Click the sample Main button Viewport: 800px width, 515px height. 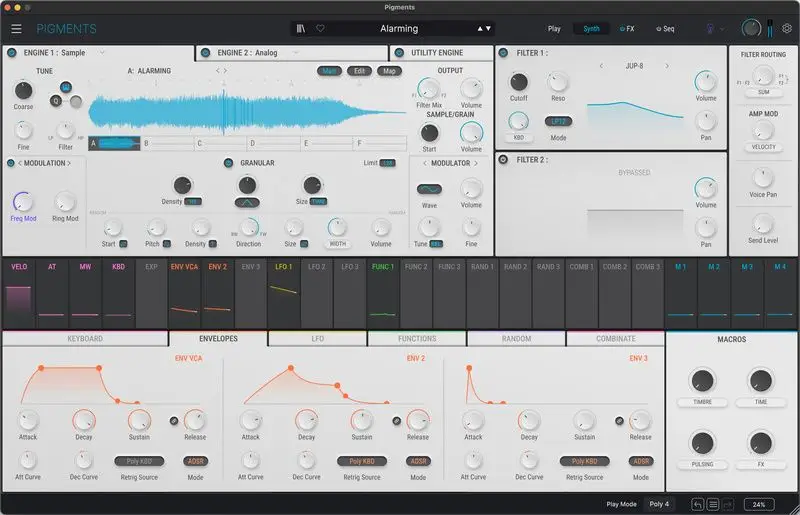[x=329, y=71]
